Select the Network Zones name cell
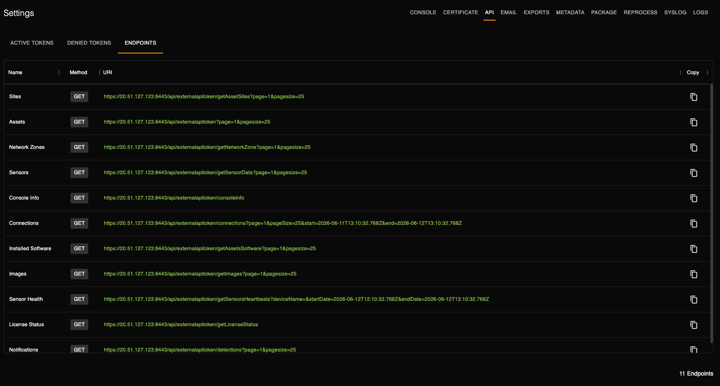Image resolution: width=720 pixels, height=386 pixels. coord(27,147)
